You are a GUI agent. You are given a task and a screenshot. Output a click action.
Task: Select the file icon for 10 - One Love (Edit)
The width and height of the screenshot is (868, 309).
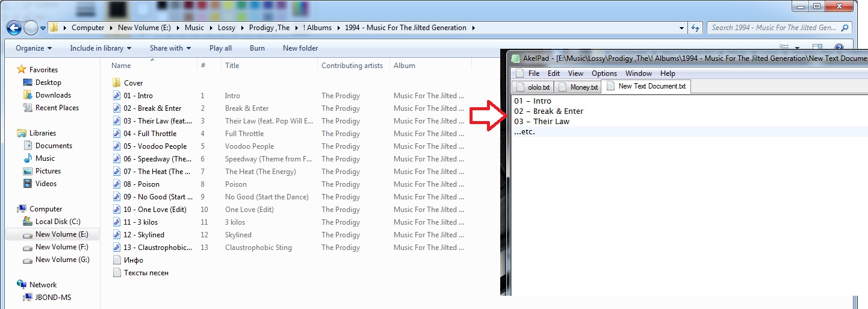coord(117,210)
